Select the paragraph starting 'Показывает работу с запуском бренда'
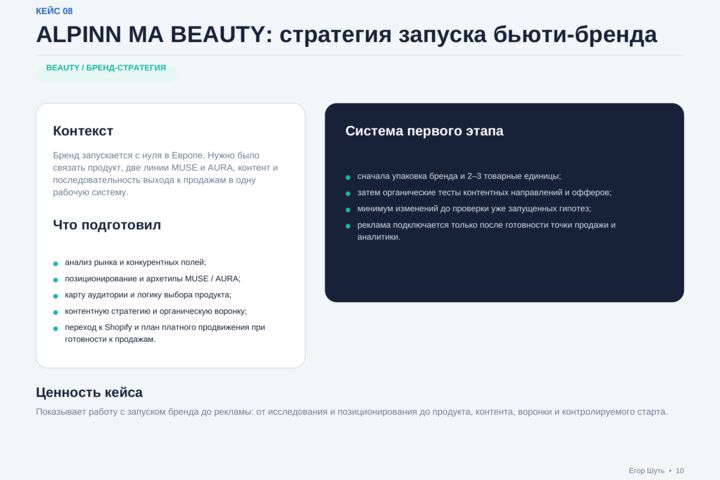This screenshot has height=480, width=720. (352, 412)
